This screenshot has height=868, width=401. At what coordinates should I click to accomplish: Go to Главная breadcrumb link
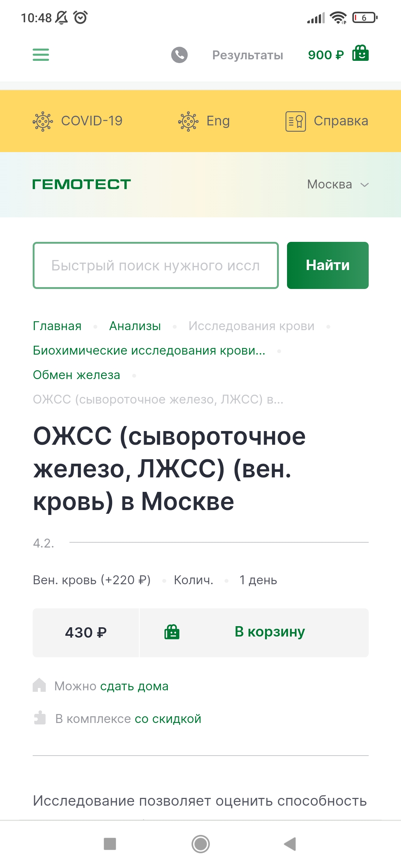click(57, 326)
